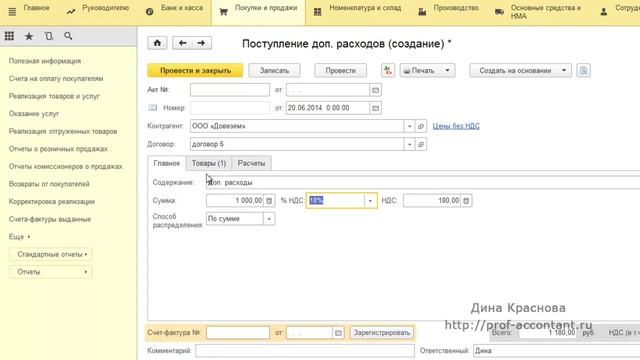
Task: Click Провести и закрыть button
Action: coord(195,70)
